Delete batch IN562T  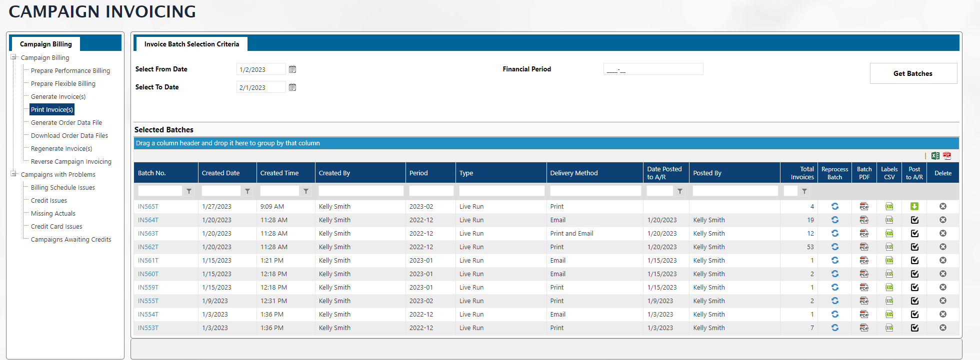point(942,247)
